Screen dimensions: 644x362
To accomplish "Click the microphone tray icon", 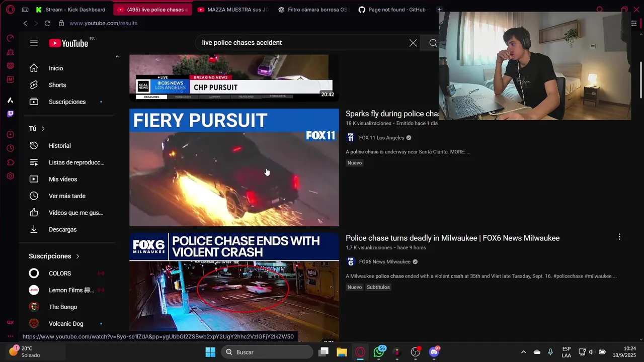I will pyautogui.click(x=550, y=352).
